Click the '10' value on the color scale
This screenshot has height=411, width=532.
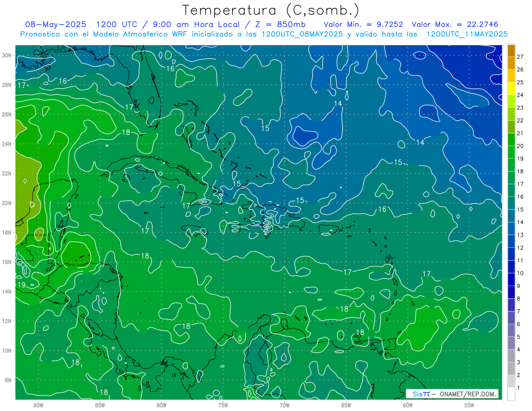(520, 273)
